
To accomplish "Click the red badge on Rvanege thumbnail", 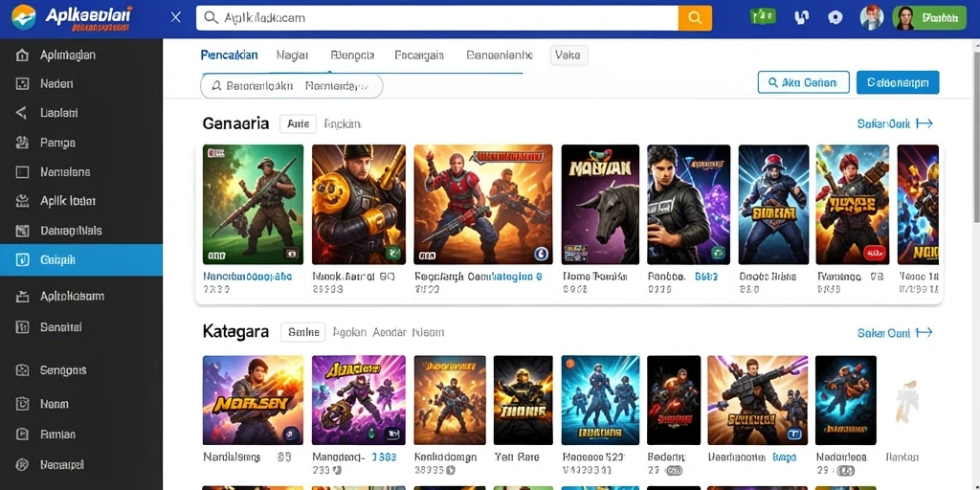I will 875,253.
